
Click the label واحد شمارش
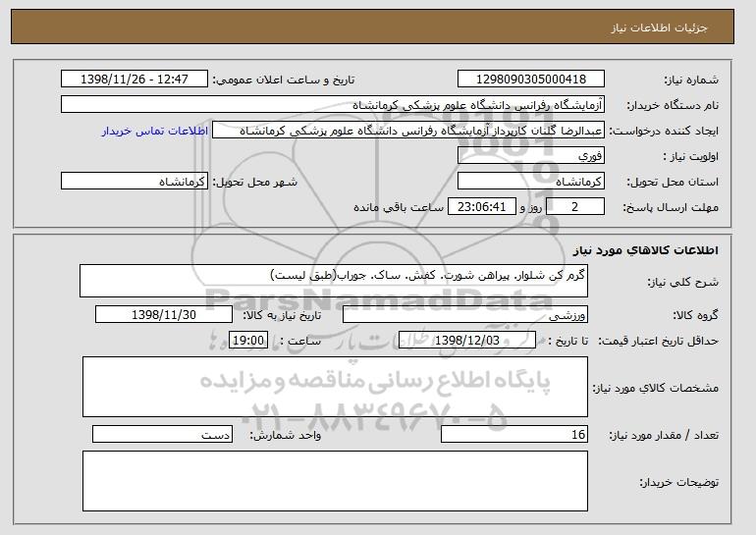(286, 435)
